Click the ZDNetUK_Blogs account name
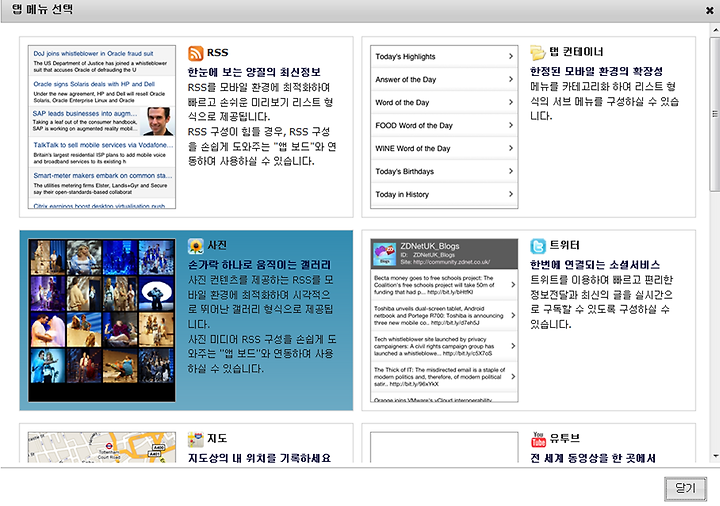 [x=430, y=246]
